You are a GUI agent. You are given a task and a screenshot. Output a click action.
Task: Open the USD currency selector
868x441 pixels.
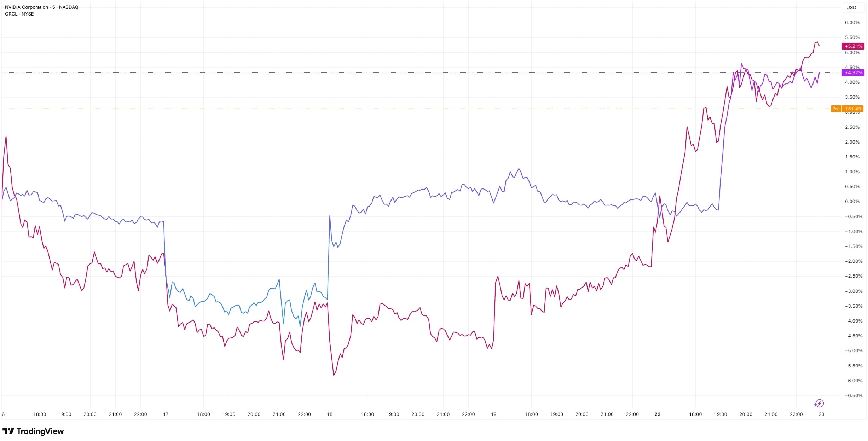coord(851,7)
